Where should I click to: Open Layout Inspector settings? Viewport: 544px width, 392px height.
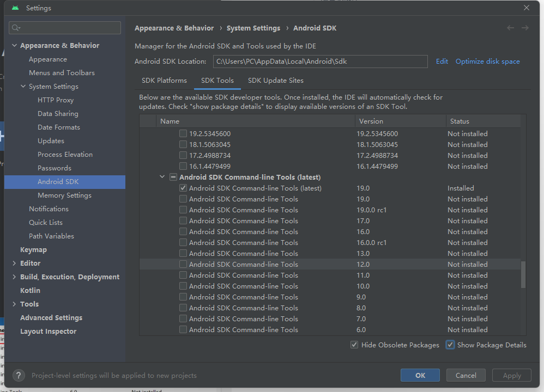pos(48,332)
